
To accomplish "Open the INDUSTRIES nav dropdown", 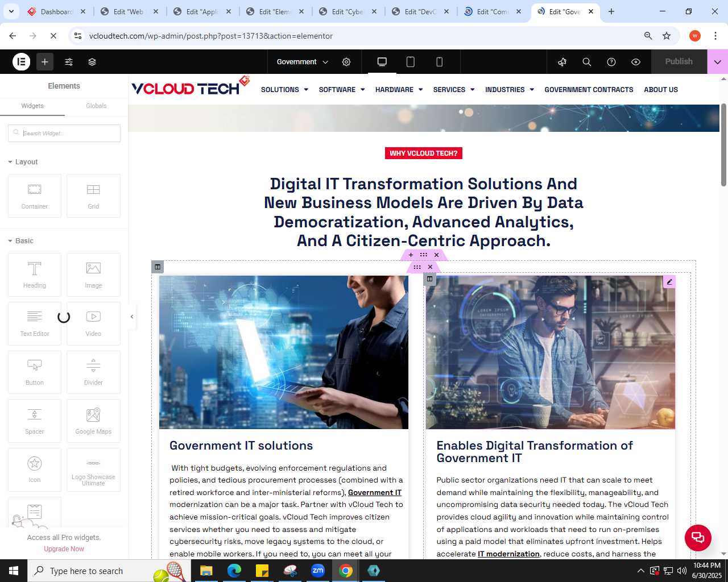I will [x=510, y=90].
